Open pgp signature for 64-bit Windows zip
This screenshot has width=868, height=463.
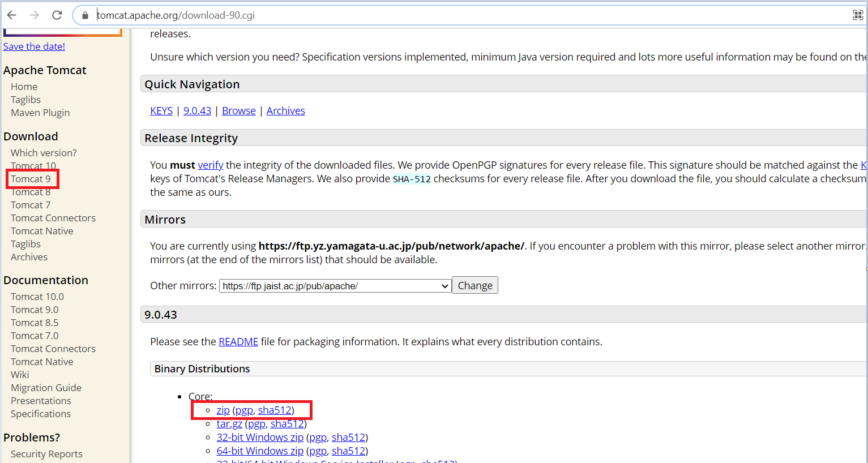pos(318,451)
